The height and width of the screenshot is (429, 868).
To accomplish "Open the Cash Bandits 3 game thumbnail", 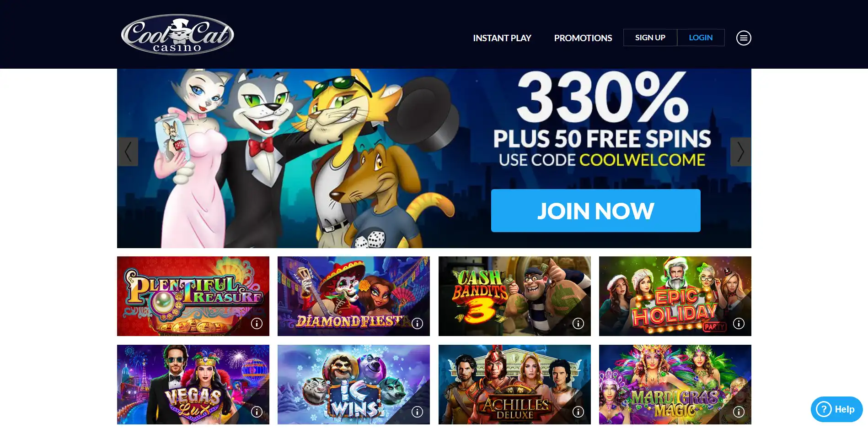I will 514,296.
